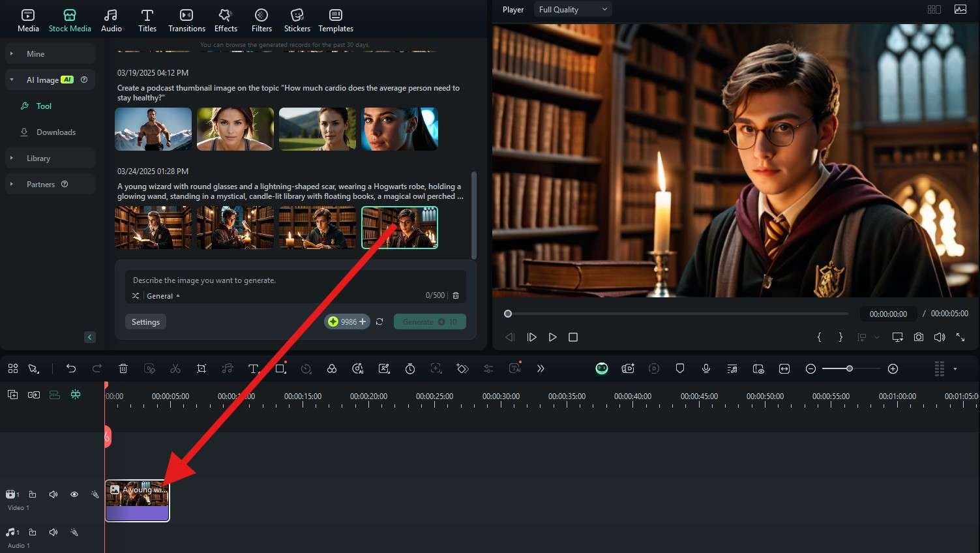
Task: Open Downloads in the sidebar
Action: pyautogui.click(x=55, y=132)
